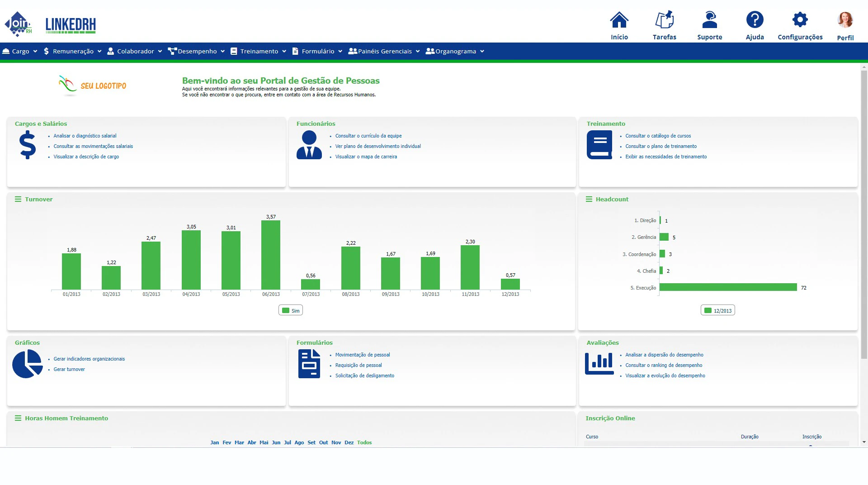
Task: Select the Treinamento menu item
Action: [258, 51]
